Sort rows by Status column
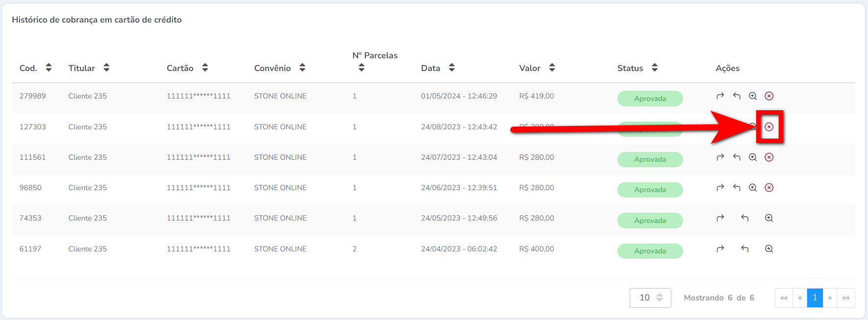 (654, 68)
